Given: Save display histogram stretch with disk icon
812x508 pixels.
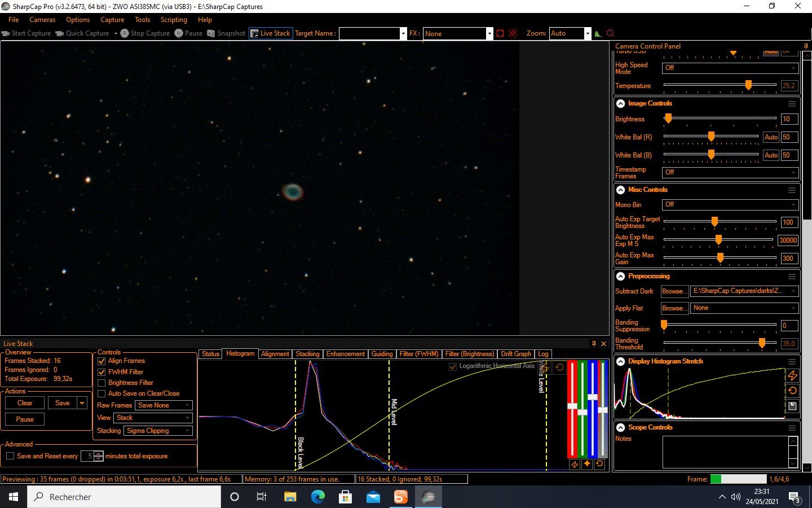Looking at the screenshot, I should click(792, 406).
